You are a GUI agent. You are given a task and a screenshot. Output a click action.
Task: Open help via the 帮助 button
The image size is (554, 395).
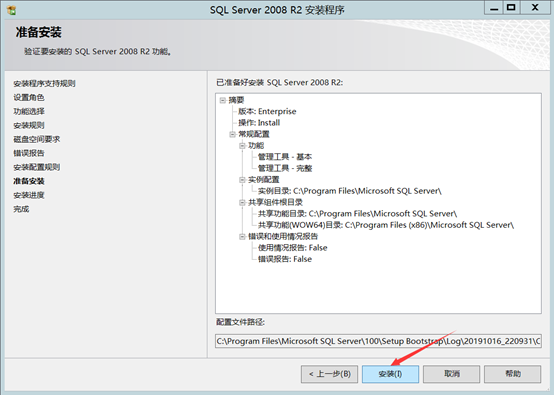click(x=512, y=374)
